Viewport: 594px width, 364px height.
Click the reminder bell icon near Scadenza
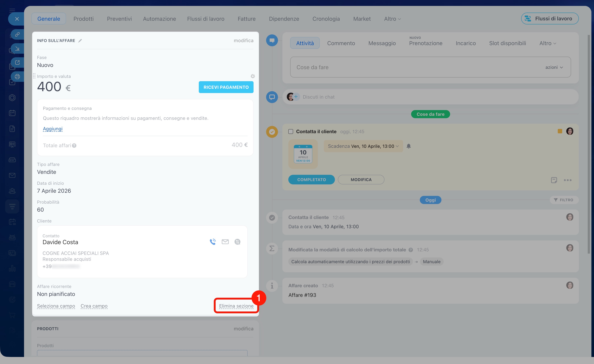[408, 146]
